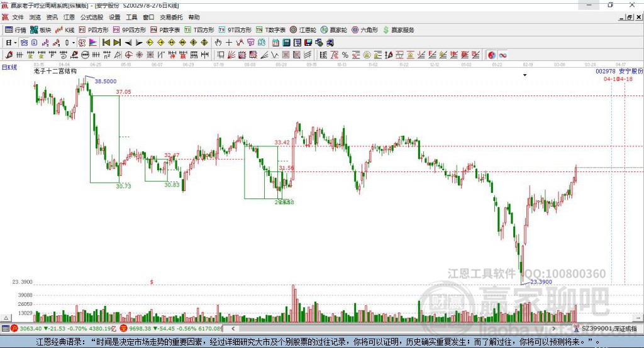Click the 日K线 chart label
Viewport: 644px width, 348px height.
[9, 67]
